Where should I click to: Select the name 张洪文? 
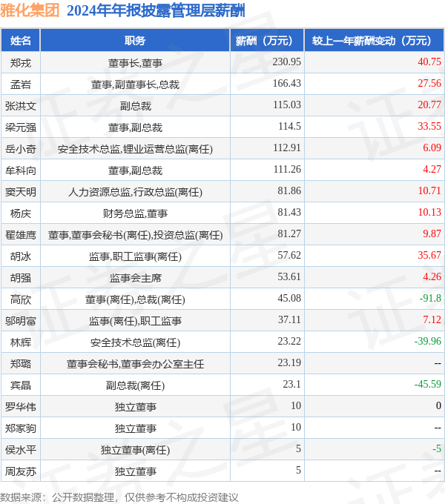(21, 106)
